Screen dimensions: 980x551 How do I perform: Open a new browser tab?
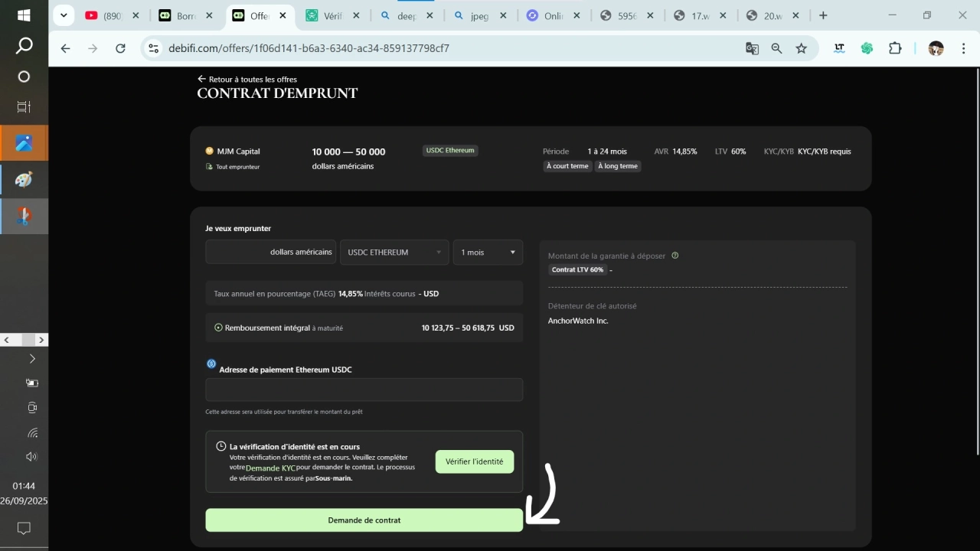pos(823,15)
